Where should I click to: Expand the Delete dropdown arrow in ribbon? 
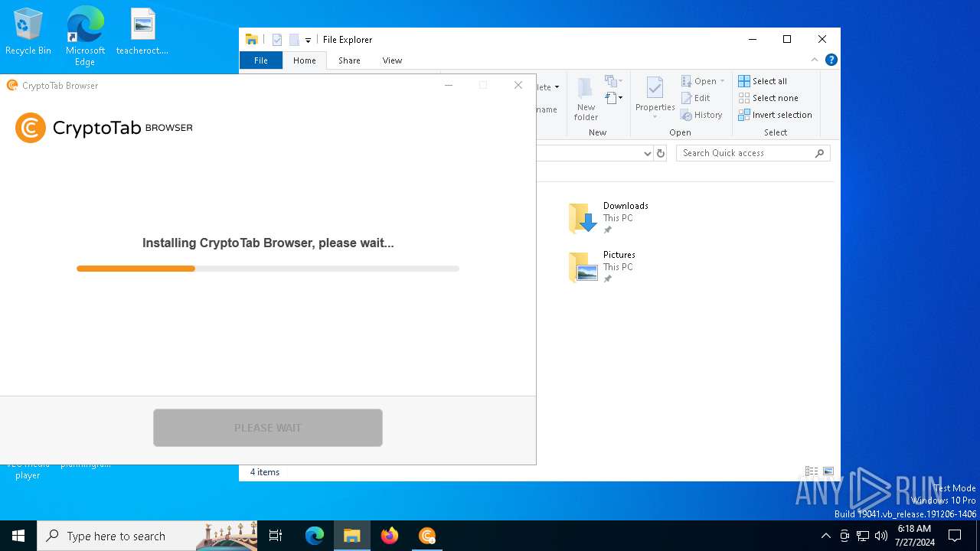[557, 87]
